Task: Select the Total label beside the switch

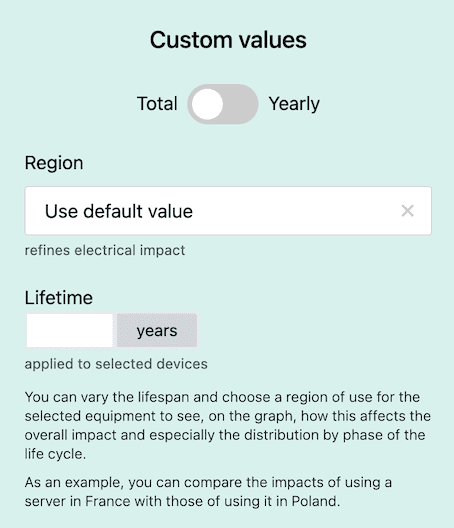Action: [x=157, y=104]
